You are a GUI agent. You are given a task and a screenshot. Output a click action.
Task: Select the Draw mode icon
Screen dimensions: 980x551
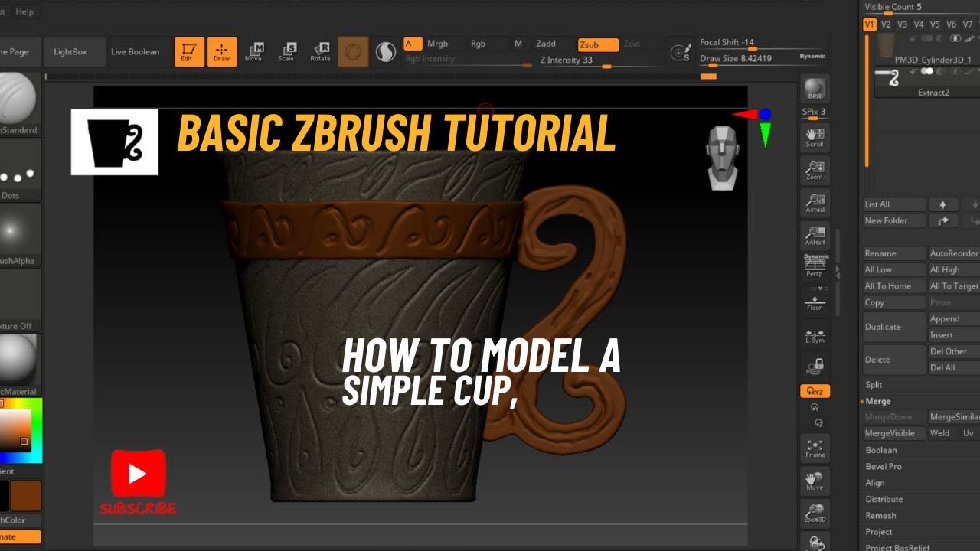point(222,52)
